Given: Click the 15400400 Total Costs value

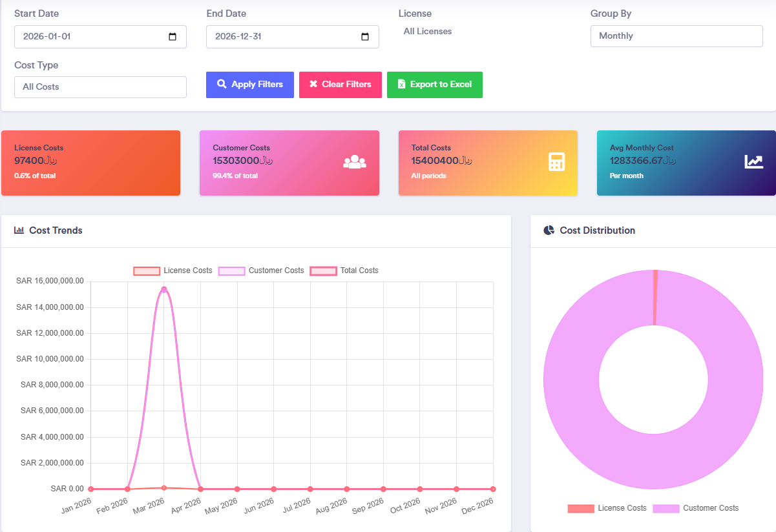Looking at the screenshot, I should click(x=441, y=161).
